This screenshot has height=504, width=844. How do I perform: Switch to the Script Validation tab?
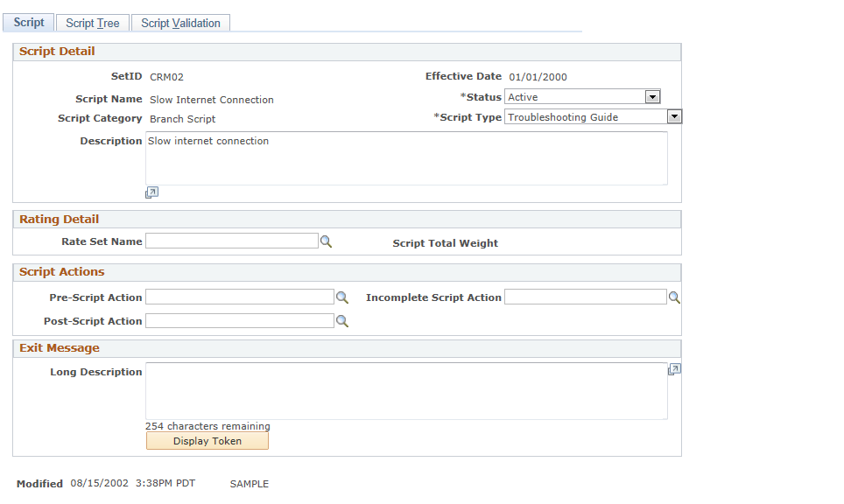pyautogui.click(x=181, y=23)
